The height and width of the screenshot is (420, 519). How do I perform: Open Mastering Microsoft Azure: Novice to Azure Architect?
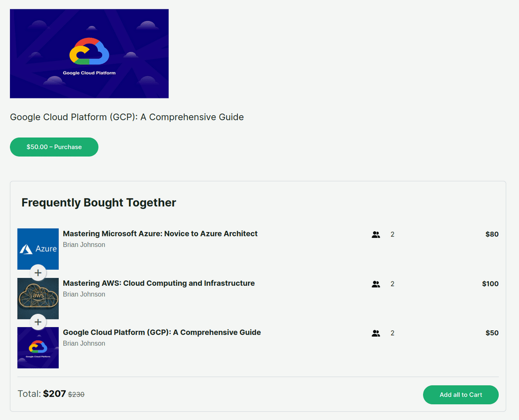click(x=160, y=234)
